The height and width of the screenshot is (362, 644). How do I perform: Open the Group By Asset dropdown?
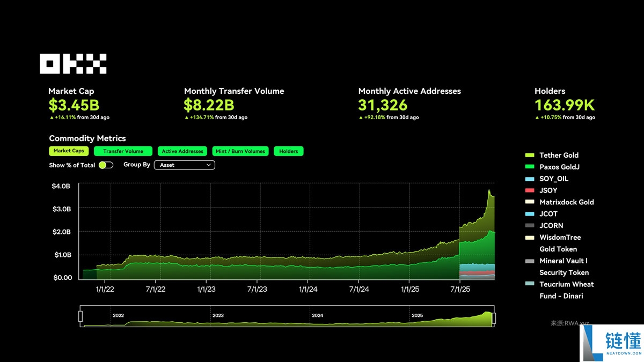coord(184,165)
